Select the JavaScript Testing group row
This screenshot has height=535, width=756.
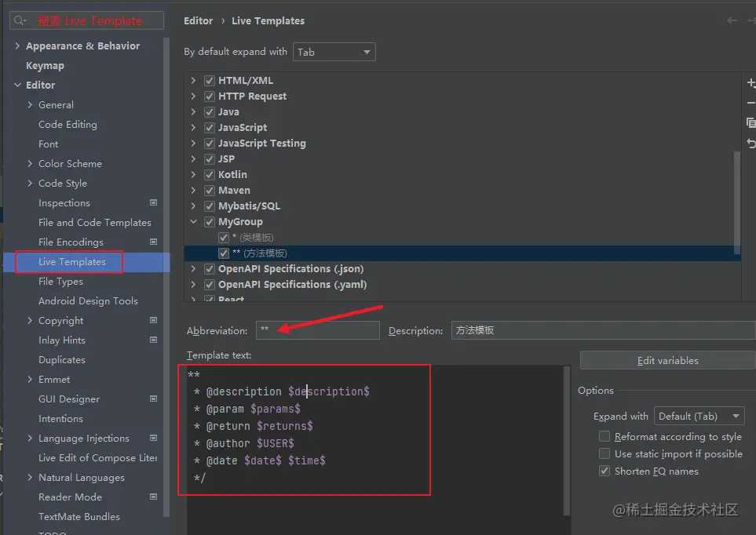click(x=462, y=143)
